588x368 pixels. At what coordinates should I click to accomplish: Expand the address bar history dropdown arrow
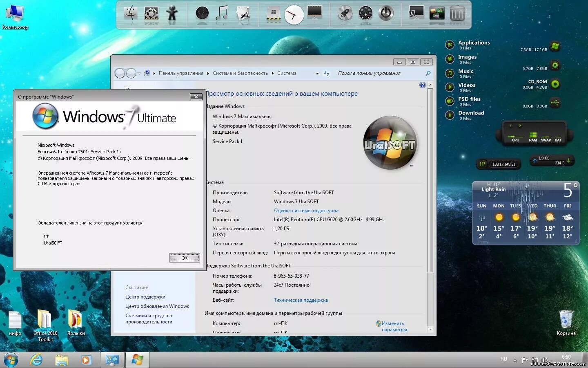click(x=317, y=74)
